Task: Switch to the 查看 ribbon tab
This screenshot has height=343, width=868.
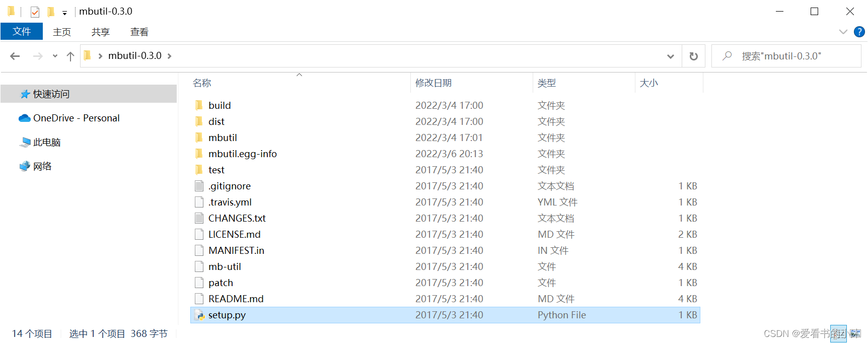Action: pos(139,32)
